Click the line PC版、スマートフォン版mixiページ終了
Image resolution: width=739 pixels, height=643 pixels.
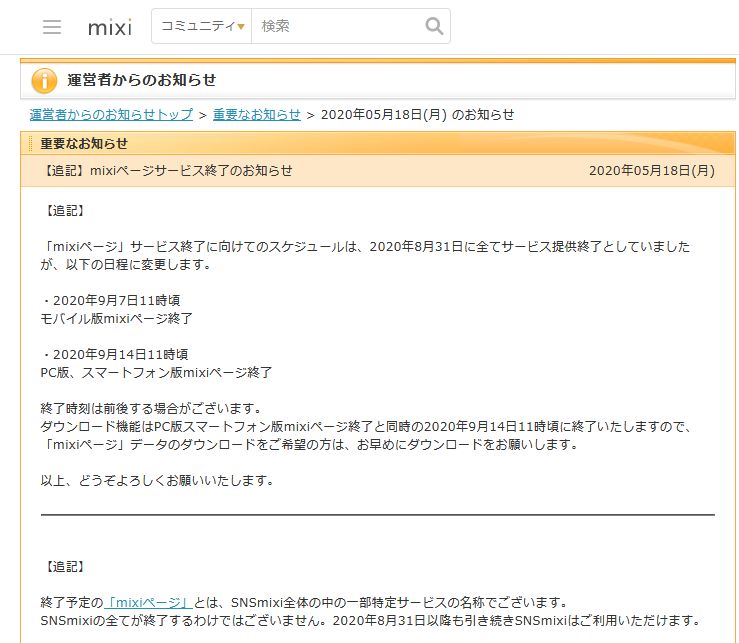pos(156,372)
